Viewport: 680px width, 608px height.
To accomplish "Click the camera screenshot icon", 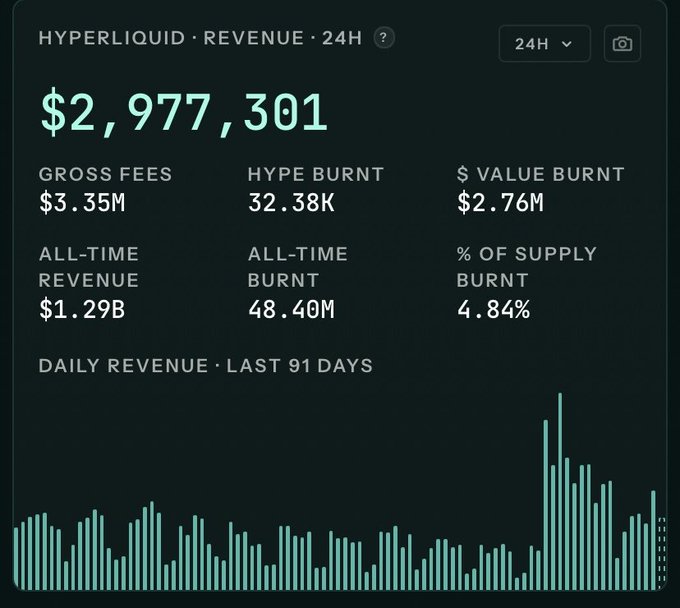I will pos(622,44).
